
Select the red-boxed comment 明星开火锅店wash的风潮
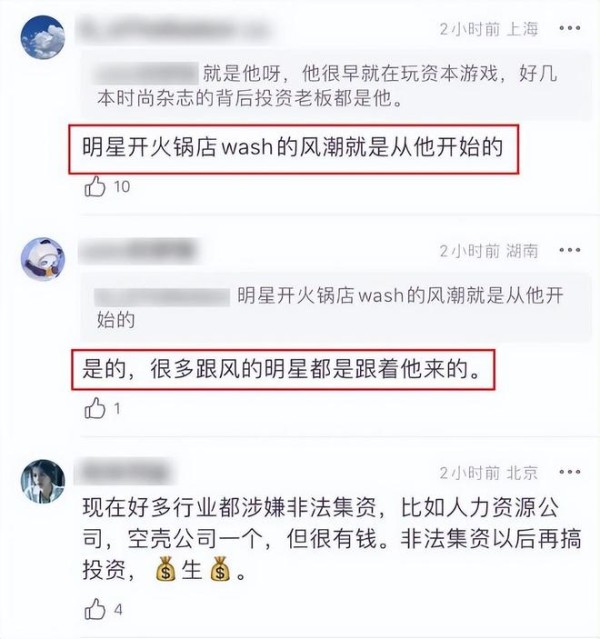(x=293, y=147)
